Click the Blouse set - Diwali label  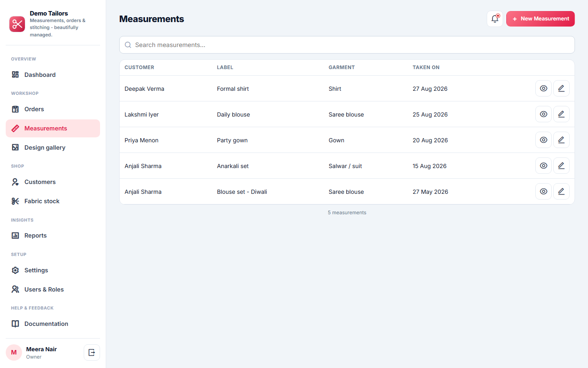[242, 192]
